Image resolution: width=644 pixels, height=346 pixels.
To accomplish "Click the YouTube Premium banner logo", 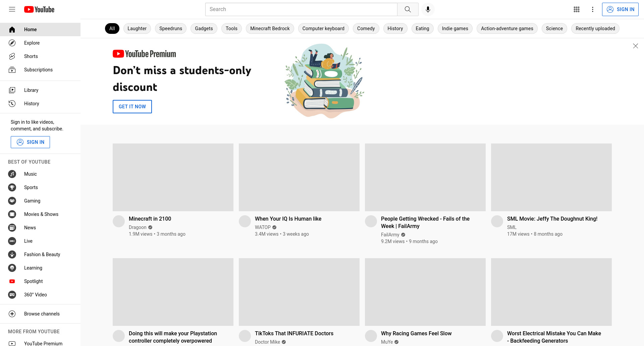I will [144, 54].
